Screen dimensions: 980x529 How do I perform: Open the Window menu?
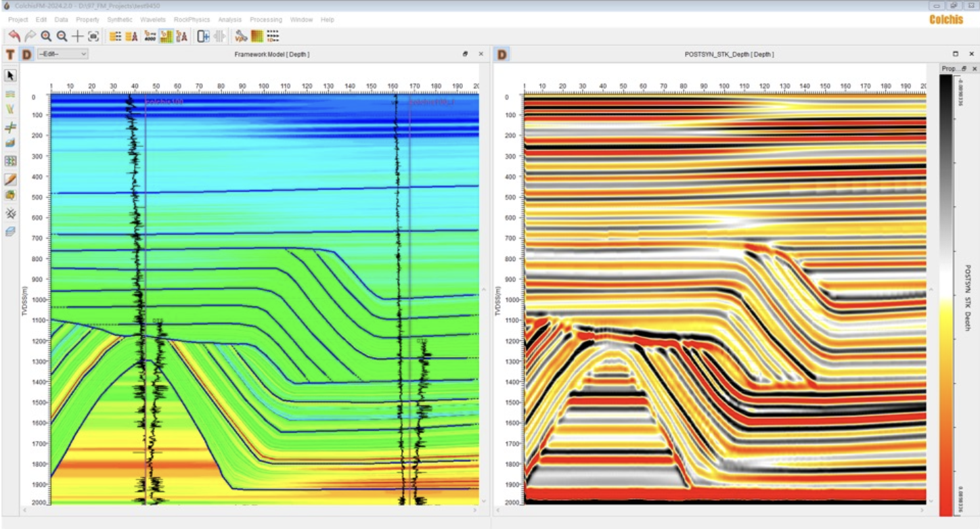click(302, 20)
